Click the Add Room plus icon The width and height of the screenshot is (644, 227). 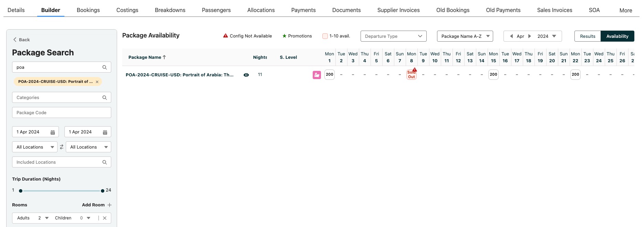coord(110,205)
